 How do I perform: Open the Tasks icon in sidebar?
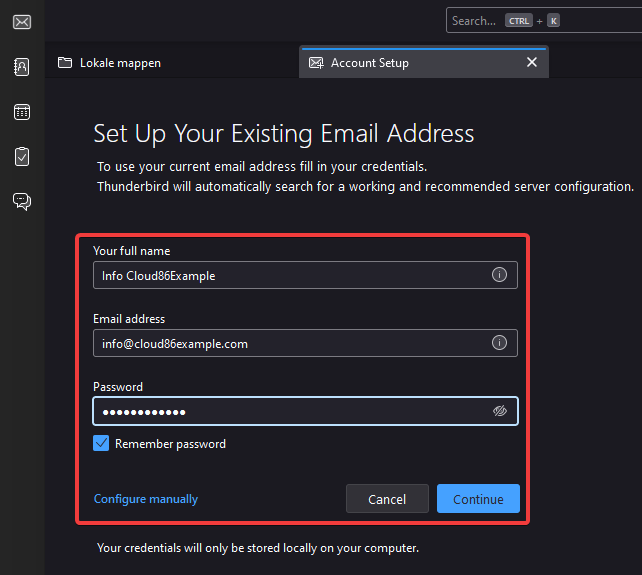coord(22,156)
